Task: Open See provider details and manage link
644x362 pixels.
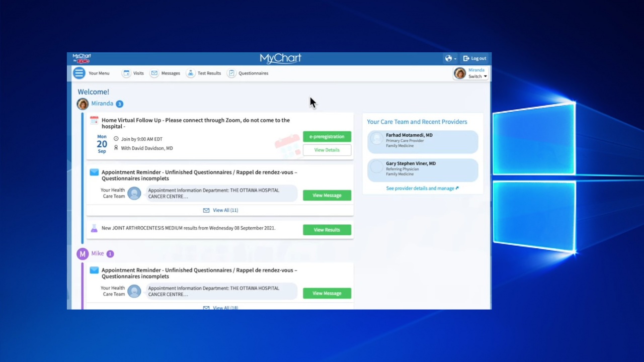Action: [x=423, y=189]
